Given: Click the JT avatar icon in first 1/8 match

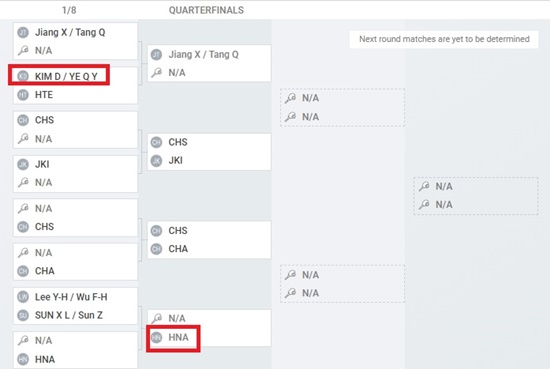Looking at the screenshot, I should pyautogui.click(x=23, y=33).
